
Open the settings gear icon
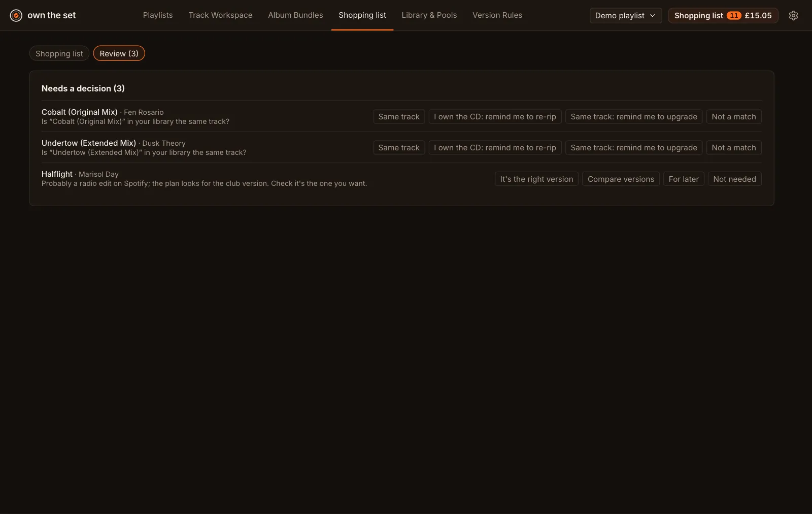point(793,16)
